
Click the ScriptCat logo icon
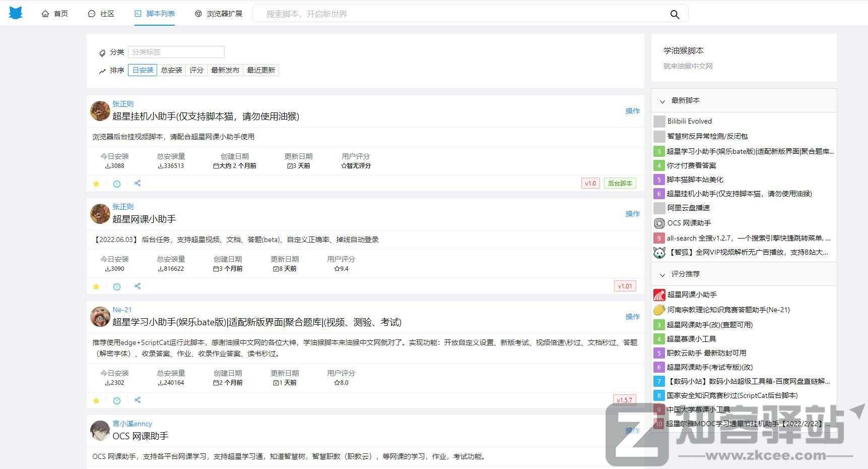coord(16,13)
